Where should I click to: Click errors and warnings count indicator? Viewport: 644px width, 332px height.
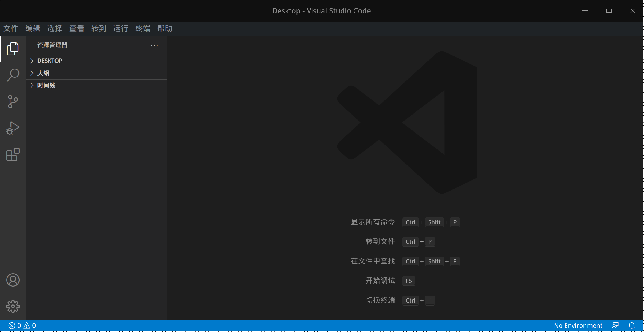pyautogui.click(x=22, y=326)
